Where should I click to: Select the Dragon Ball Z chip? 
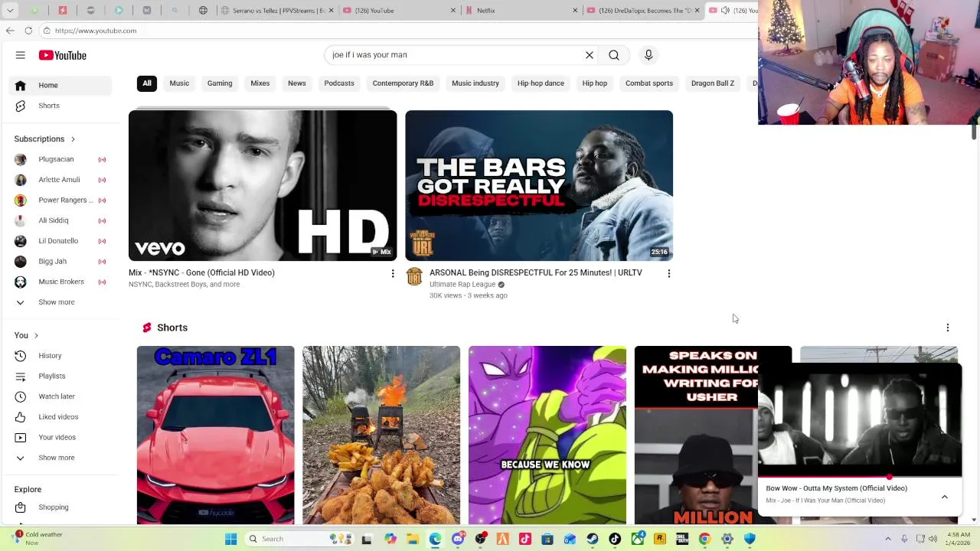click(x=713, y=83)
